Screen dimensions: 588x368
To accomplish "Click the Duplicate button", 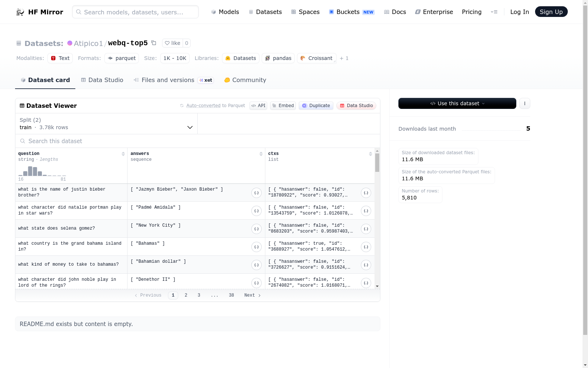I will click(316, 106).
